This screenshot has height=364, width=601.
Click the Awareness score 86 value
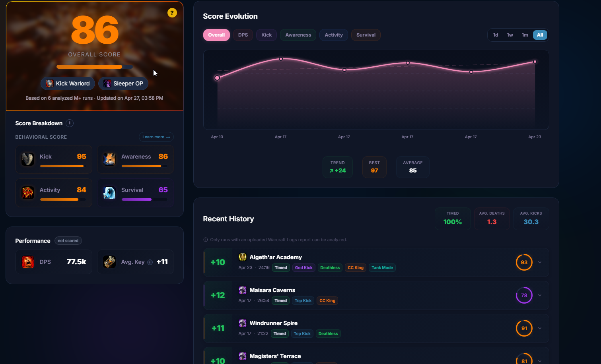pyautogui.click(x=163, y=157)
